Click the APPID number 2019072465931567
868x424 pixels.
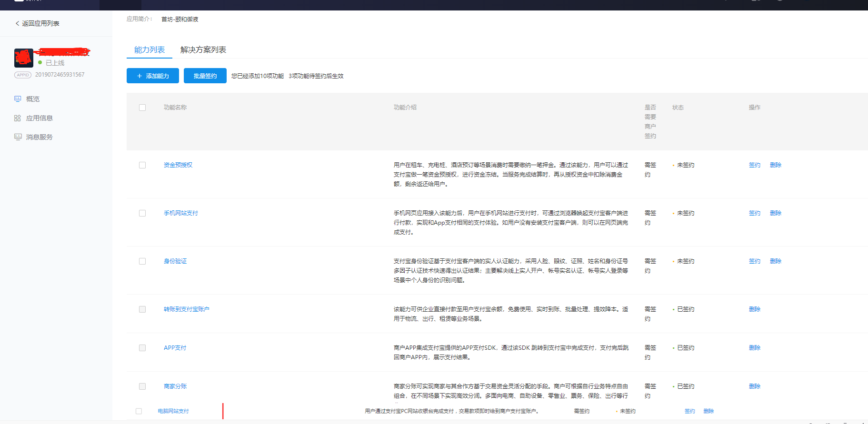point(60,75)
